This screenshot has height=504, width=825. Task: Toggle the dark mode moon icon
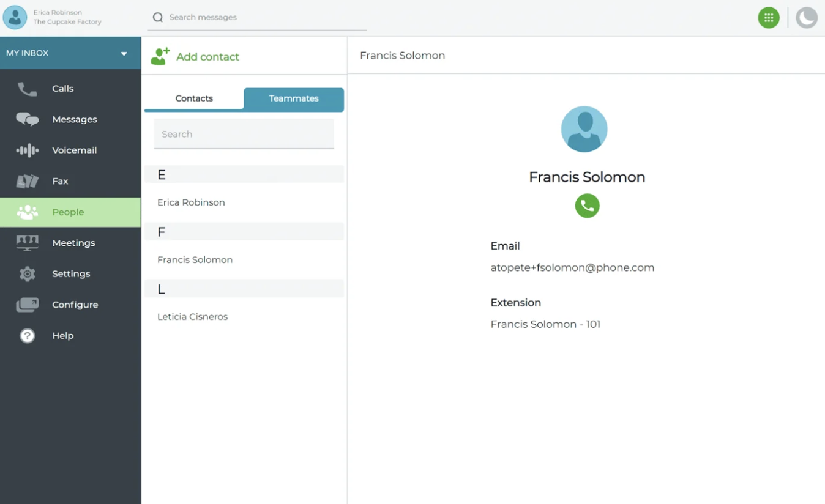point(807,18)
